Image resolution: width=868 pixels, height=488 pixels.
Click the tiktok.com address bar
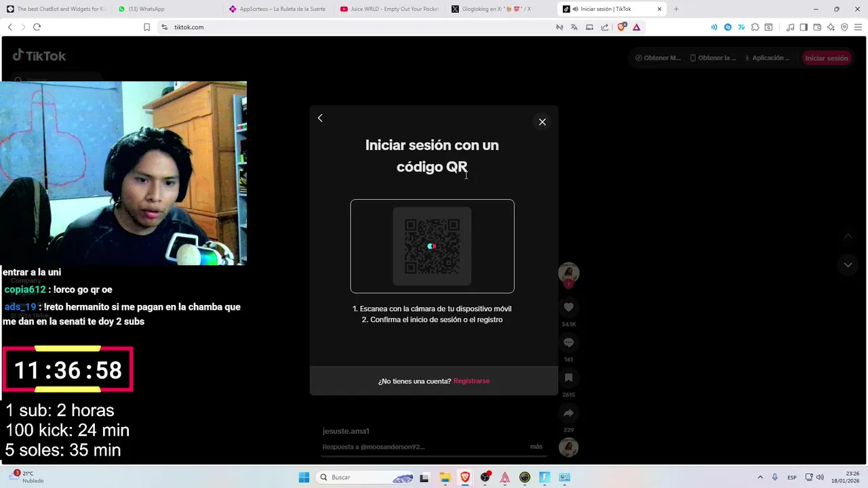(x=353, y=27)
